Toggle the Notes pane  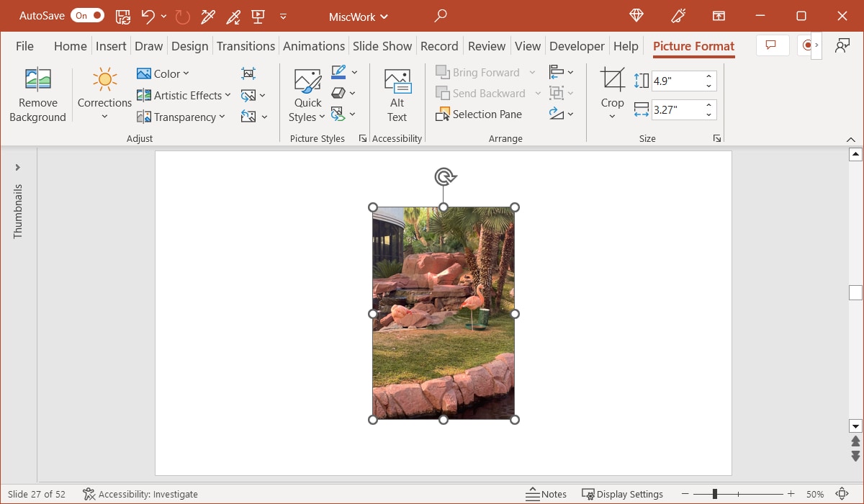(546, 494)
